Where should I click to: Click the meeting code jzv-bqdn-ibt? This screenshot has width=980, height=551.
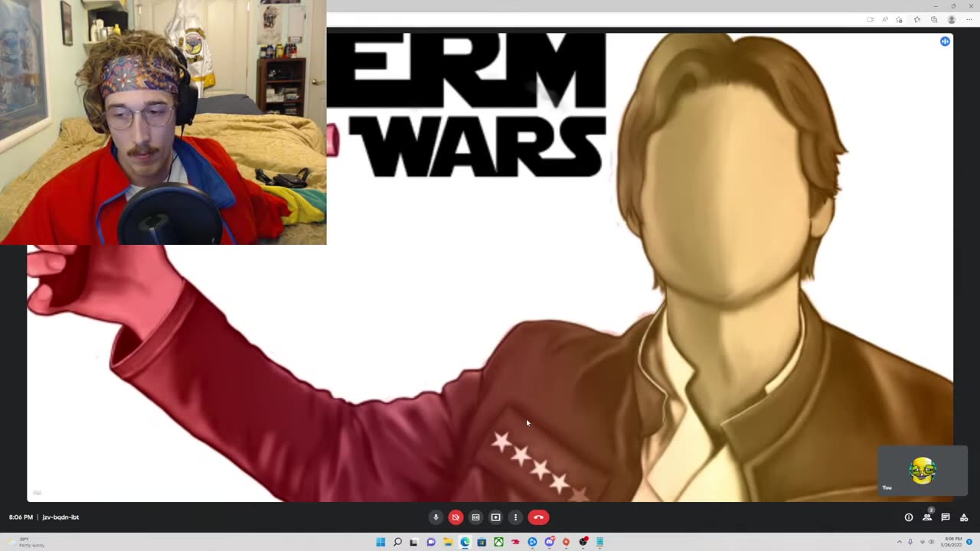(60, 517)
